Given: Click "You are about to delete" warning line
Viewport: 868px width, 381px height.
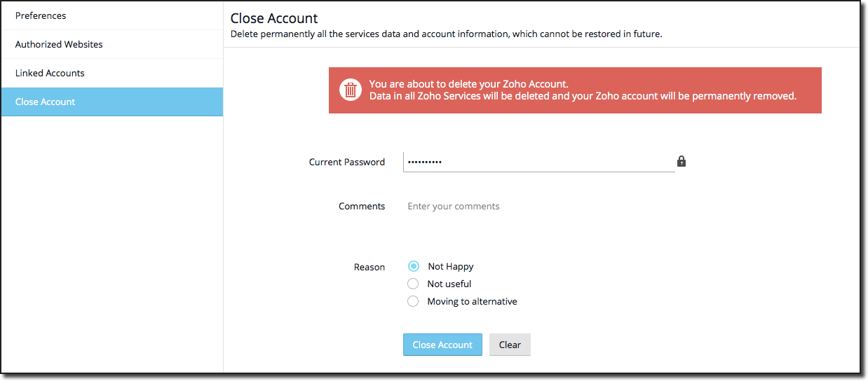Looking at the screenshot, I should pyautogui.click(x=468, y=84).
